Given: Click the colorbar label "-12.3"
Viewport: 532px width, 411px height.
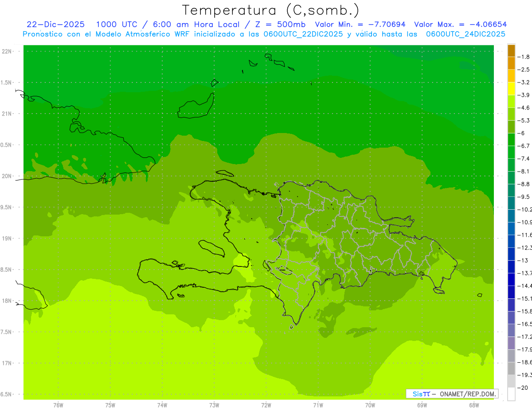Looking at the screenshot, I should click(525, 248).
